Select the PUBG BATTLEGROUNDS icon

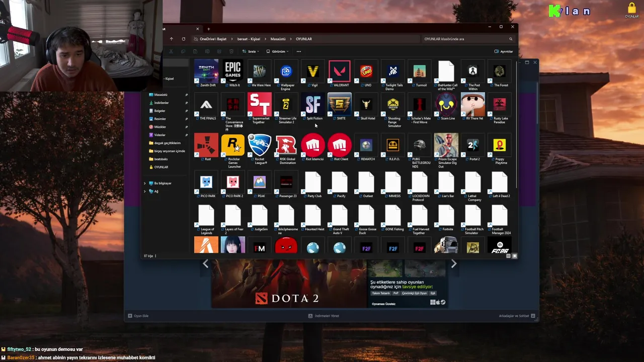click(420, 151)
